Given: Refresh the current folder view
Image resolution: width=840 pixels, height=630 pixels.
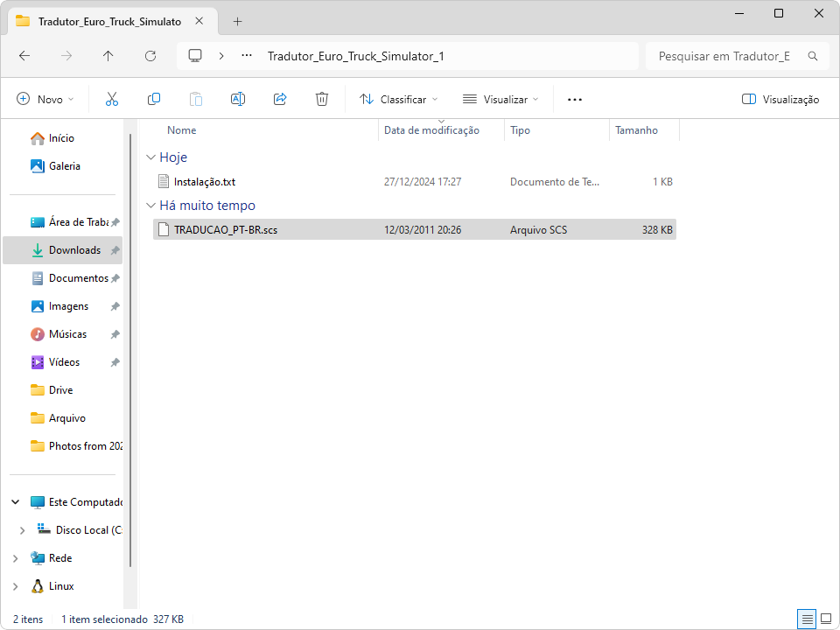Looking at the screenshot, I should click(x=150, y=56).
